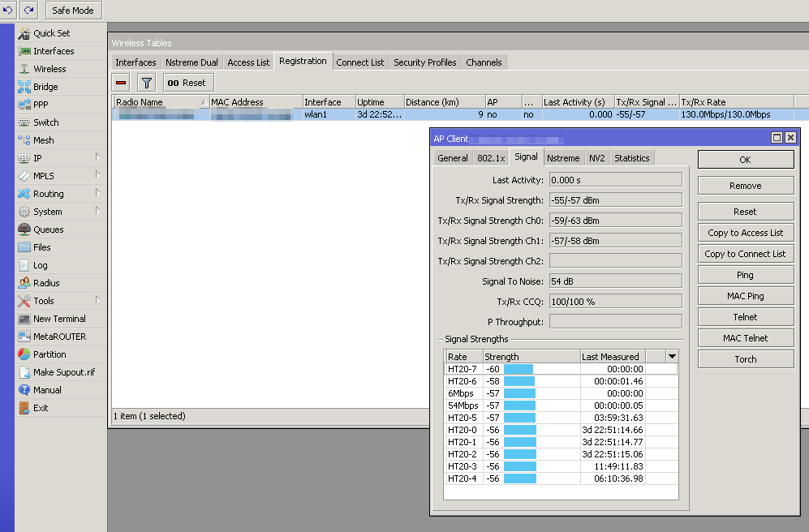Viewport: 809px width, 532px height.
Task: Click the undo arrow in the top toolbar
Action: point(10,11)
